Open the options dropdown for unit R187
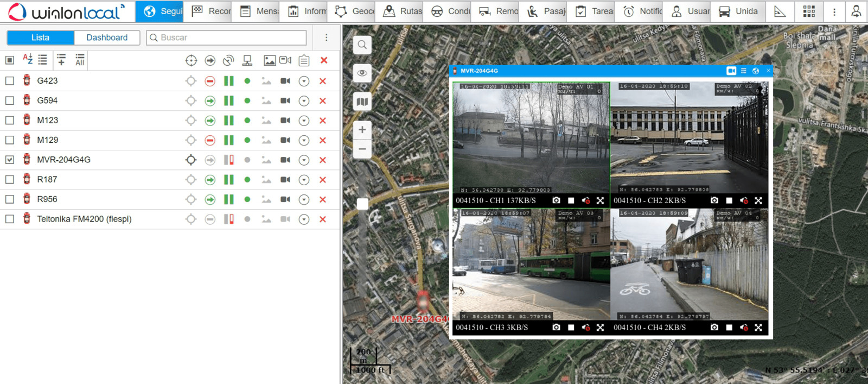 click(x=304, y=180)
